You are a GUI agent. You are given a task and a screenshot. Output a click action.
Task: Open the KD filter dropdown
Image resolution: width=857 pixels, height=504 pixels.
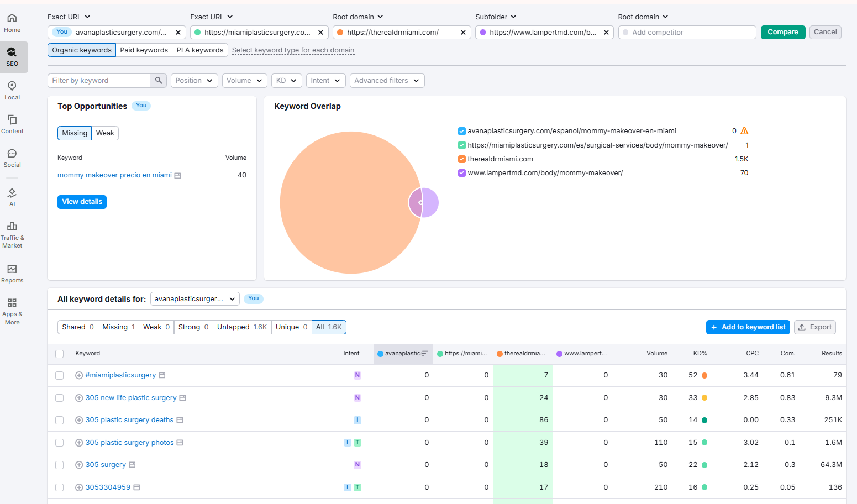(x=287, y=81)
